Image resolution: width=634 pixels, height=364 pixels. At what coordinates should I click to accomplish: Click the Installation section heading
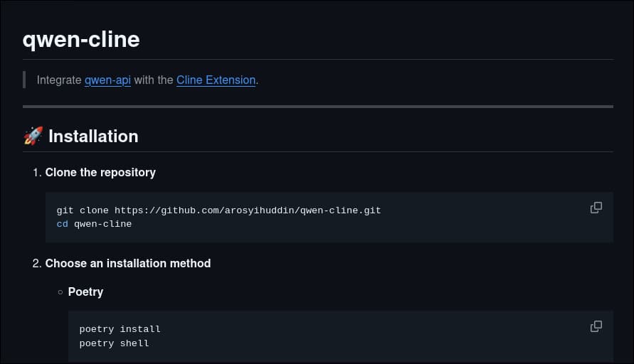[93, 136]
